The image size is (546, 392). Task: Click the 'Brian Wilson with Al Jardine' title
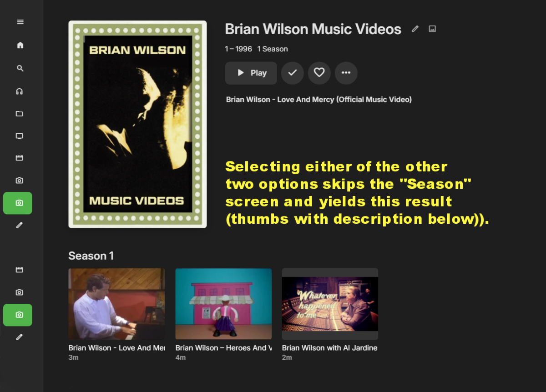[330, 348]
